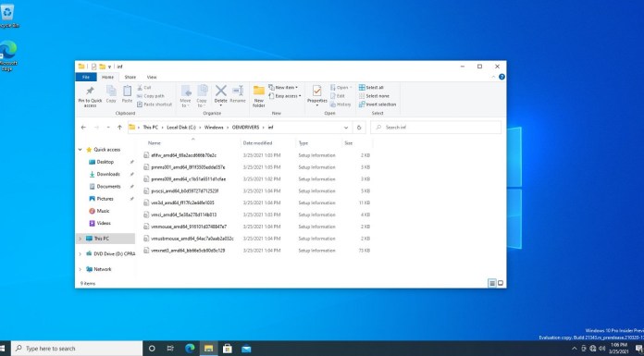The height and width of the screenshot is (356, 644).
Task: Open the File menu tab
Action: click(86, 77)
